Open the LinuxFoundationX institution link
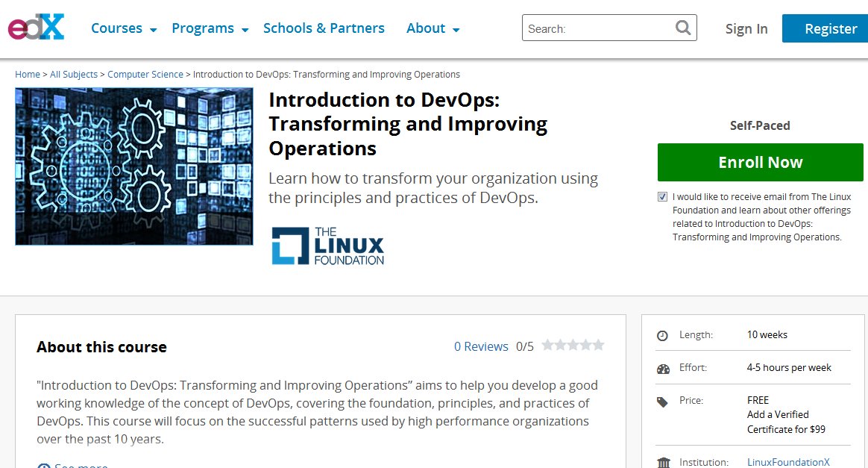The height and width of the screenshot is (468, 868). click(788, 462)
